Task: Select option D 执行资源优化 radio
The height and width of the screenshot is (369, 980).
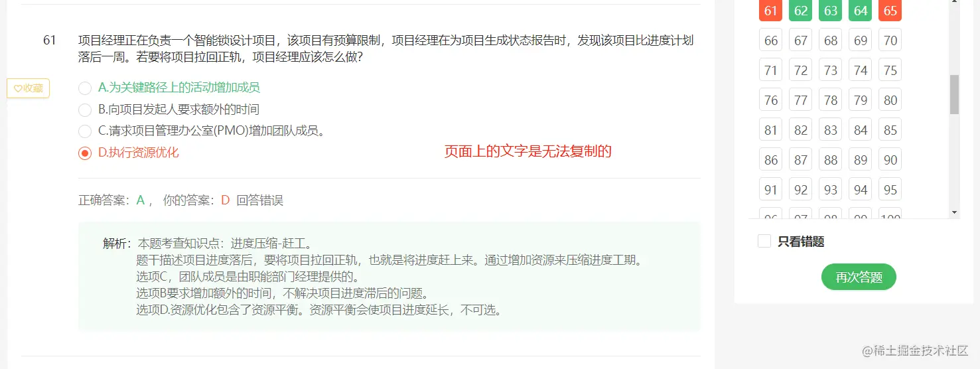Action: tap(85, 153)
